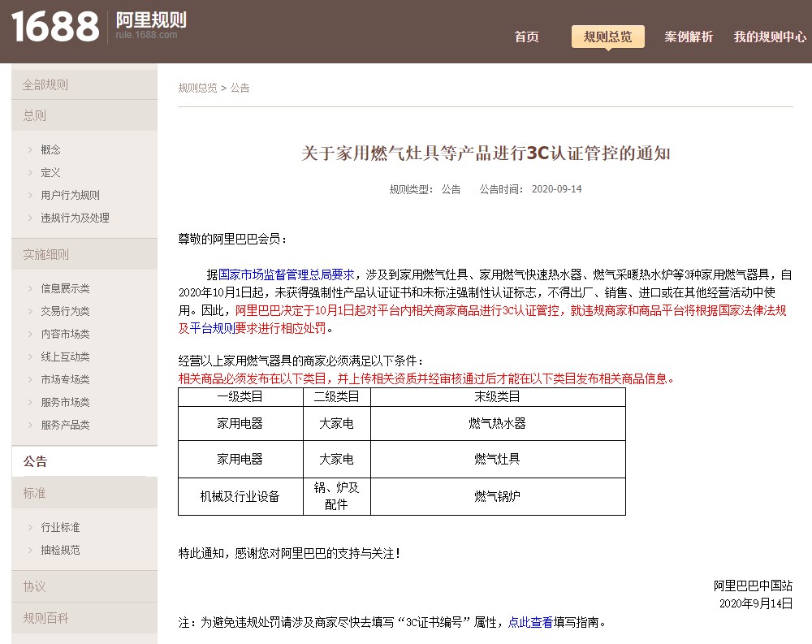The width and height of the screenshot is (812, 644).
Task: Open 线上互动类 sidebar item
Action: pyautogui.click(x=65, y=357)
